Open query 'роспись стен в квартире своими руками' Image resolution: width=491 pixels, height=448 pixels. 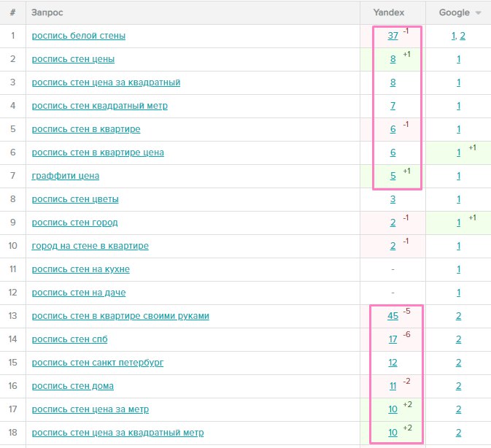120,316
